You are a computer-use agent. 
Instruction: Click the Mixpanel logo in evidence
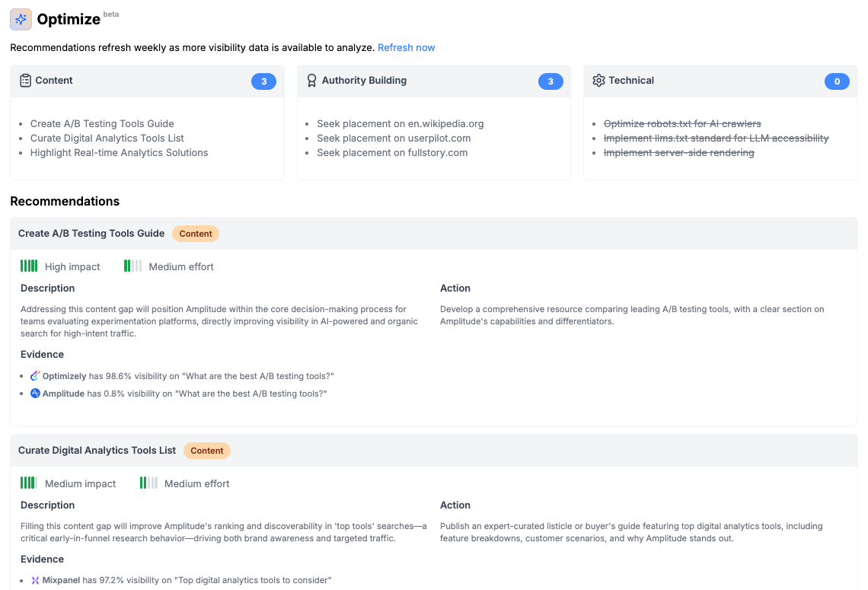[35, 580]
